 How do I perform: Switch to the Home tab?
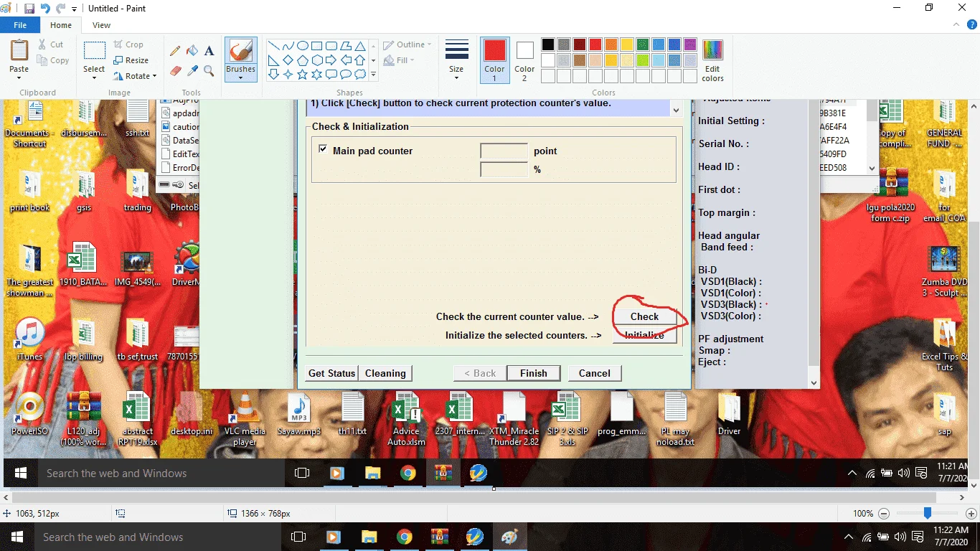(61, 25)
